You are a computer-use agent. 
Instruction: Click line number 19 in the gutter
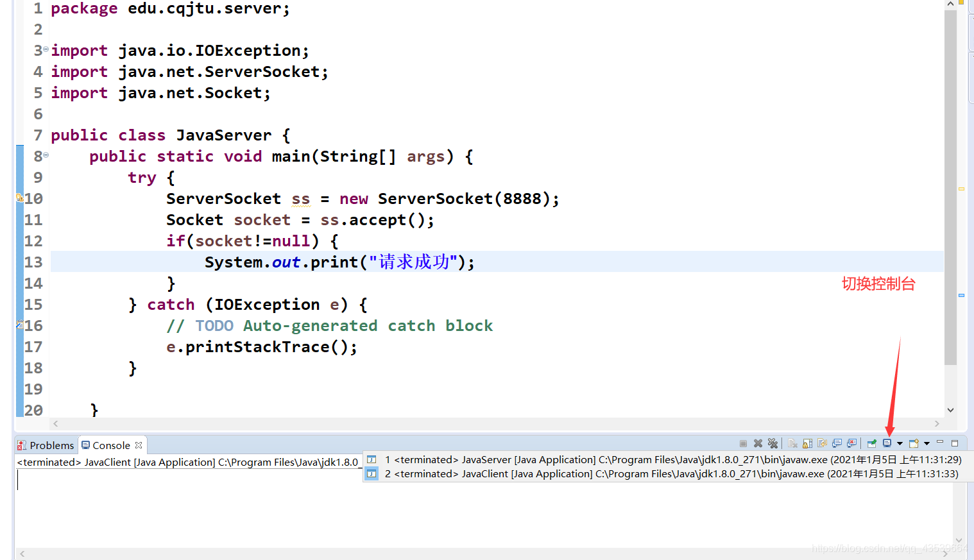pyautogui.click(x=33, y=389)
